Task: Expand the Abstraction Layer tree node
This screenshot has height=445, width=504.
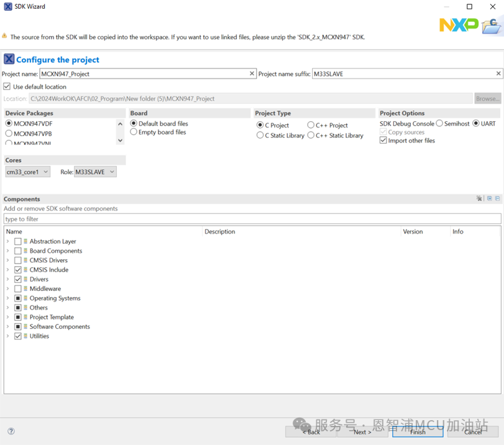Action: [7, 241]
